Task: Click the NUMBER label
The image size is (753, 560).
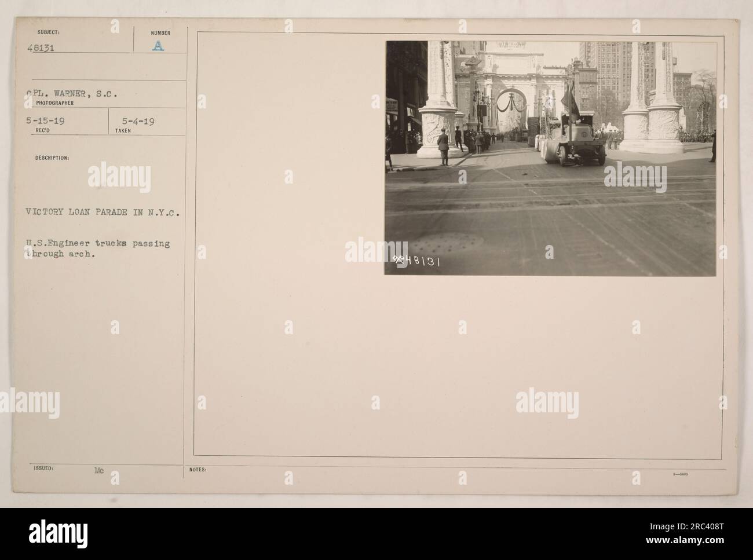Action: (160, 33)
